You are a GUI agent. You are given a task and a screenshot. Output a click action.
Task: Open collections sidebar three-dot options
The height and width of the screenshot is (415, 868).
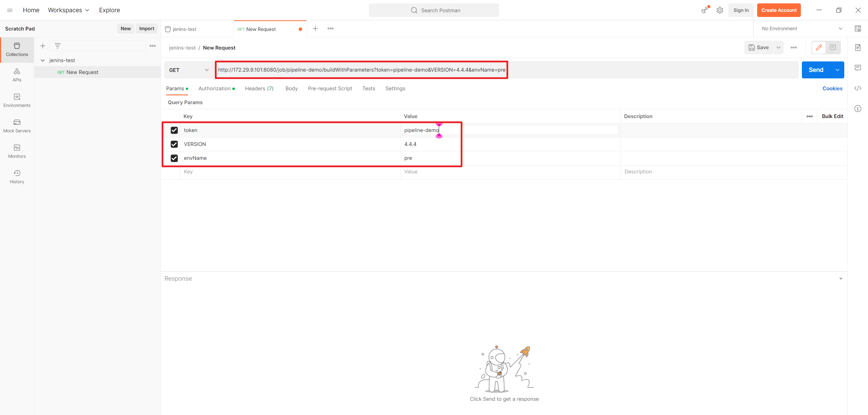pyautogui.click(x=153, y=46)
